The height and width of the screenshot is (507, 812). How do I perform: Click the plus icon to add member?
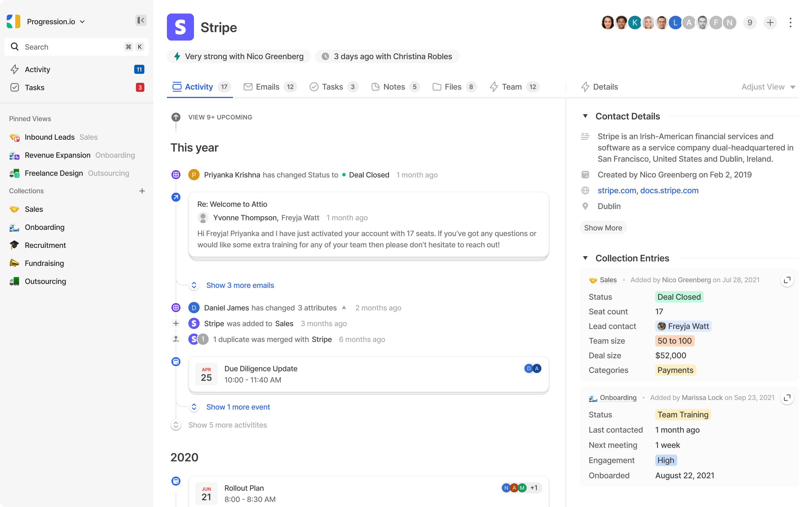[x=770, y=23]
